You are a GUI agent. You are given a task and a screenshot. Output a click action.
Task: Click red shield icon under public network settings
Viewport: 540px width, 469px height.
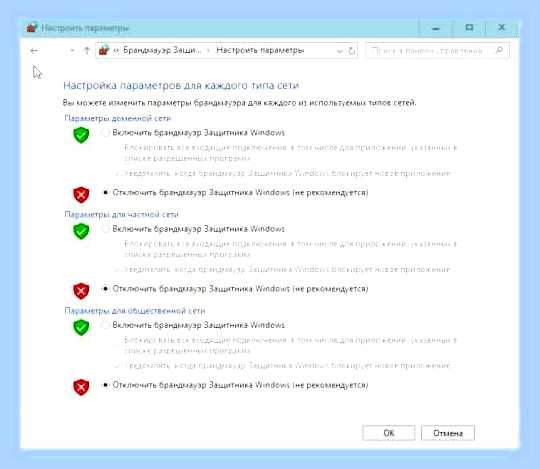tap(81, 387)
